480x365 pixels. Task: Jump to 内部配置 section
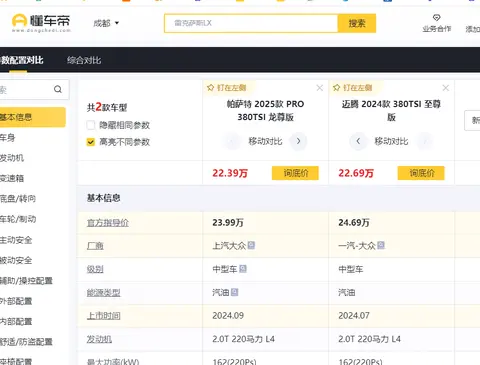(16, 322)
